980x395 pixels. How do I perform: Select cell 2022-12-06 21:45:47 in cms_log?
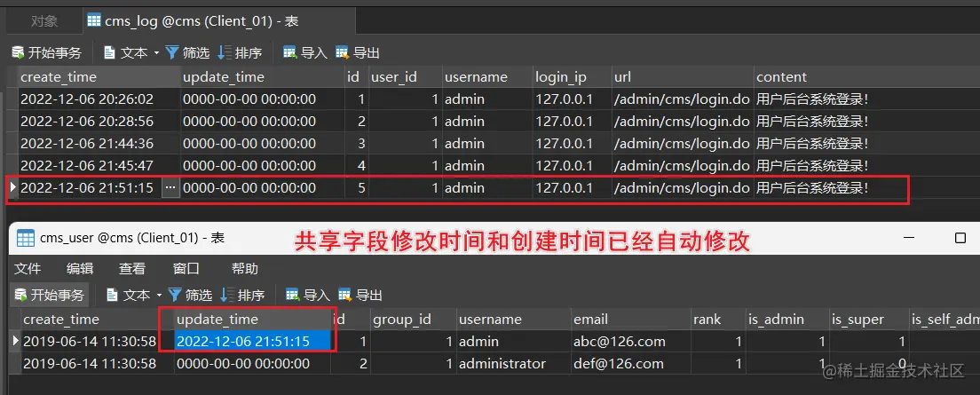pyautogui.click(x=99, y=166)
